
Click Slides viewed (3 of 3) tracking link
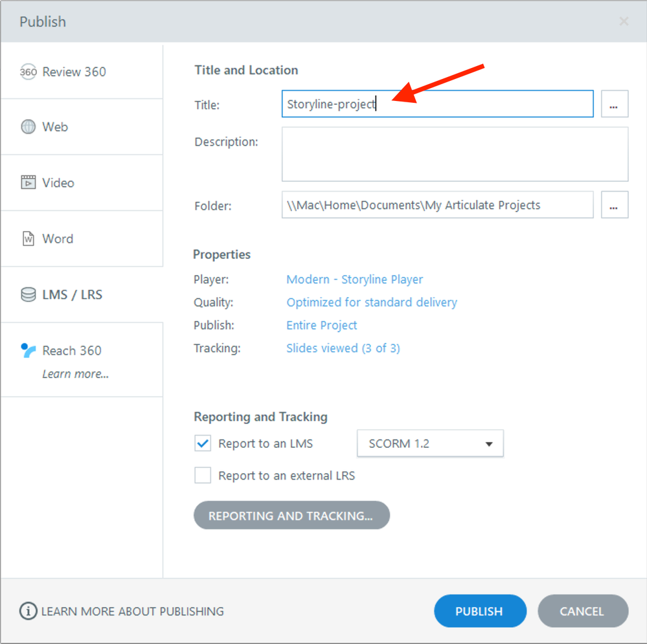pyautogui.click(x=343, y=348)
